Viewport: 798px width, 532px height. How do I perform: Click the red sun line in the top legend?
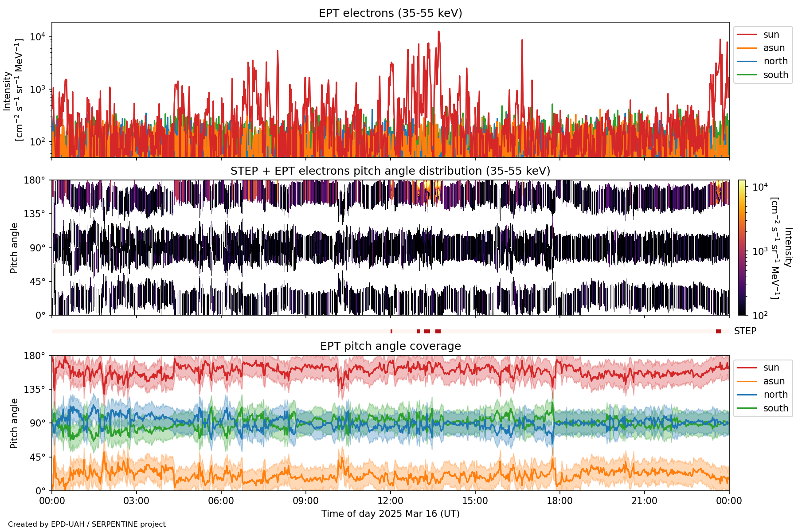click(x=747, y=35)
